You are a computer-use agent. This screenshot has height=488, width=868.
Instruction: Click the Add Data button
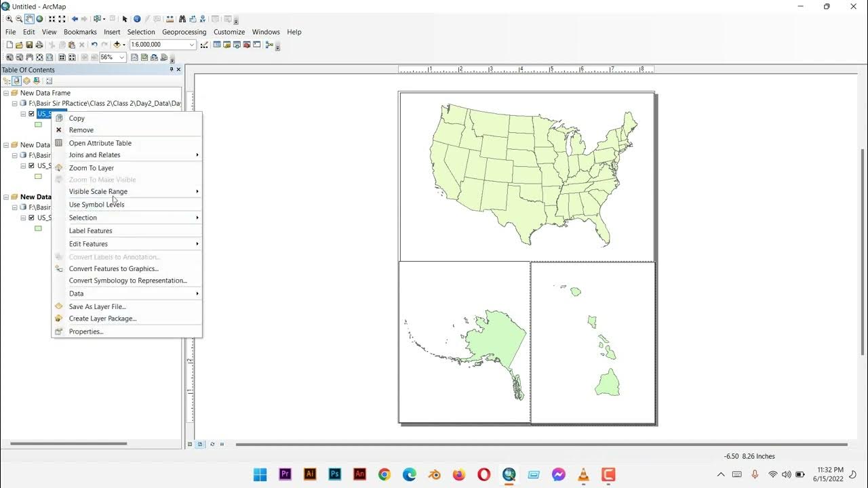point(116,45)
